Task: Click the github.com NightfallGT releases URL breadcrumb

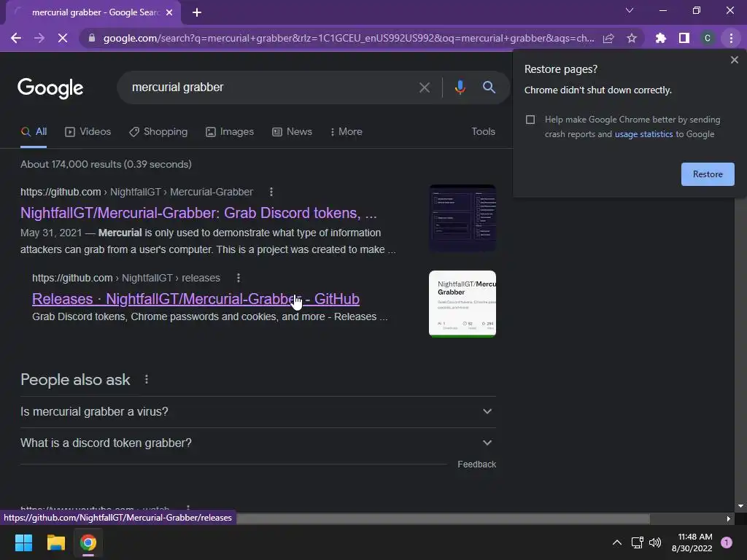Action: pyautogui.click(x=126, y=278)
